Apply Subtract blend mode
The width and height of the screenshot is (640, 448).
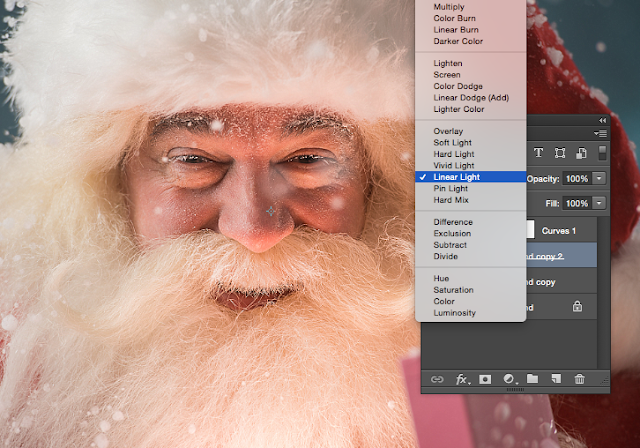pyautogui.click(x=450, y=245)
